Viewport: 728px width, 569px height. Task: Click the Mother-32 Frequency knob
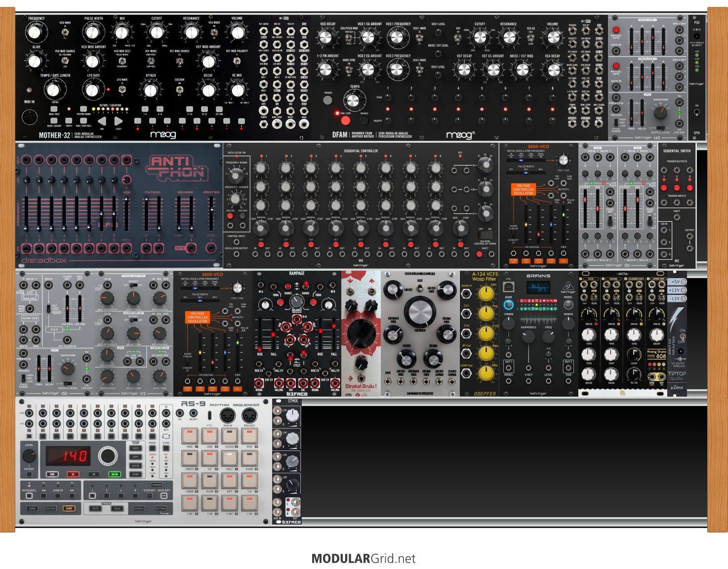point(34,33)
